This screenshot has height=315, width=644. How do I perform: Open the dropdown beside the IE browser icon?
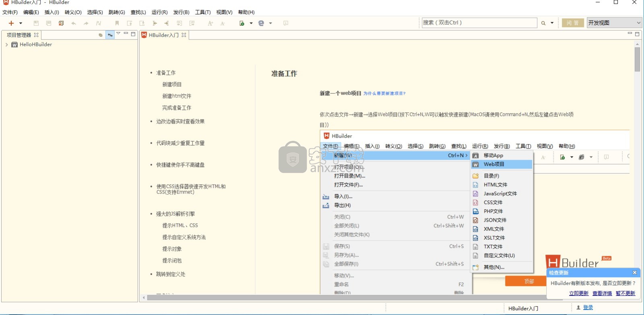[270, 23]
